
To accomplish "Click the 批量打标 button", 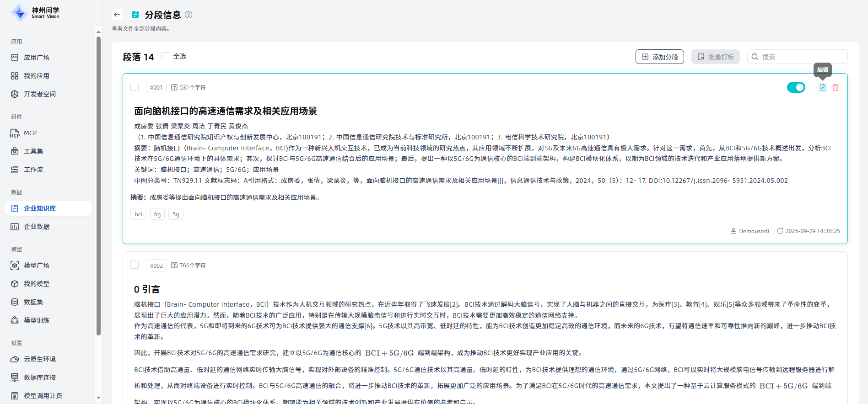I will click(715, 57).
